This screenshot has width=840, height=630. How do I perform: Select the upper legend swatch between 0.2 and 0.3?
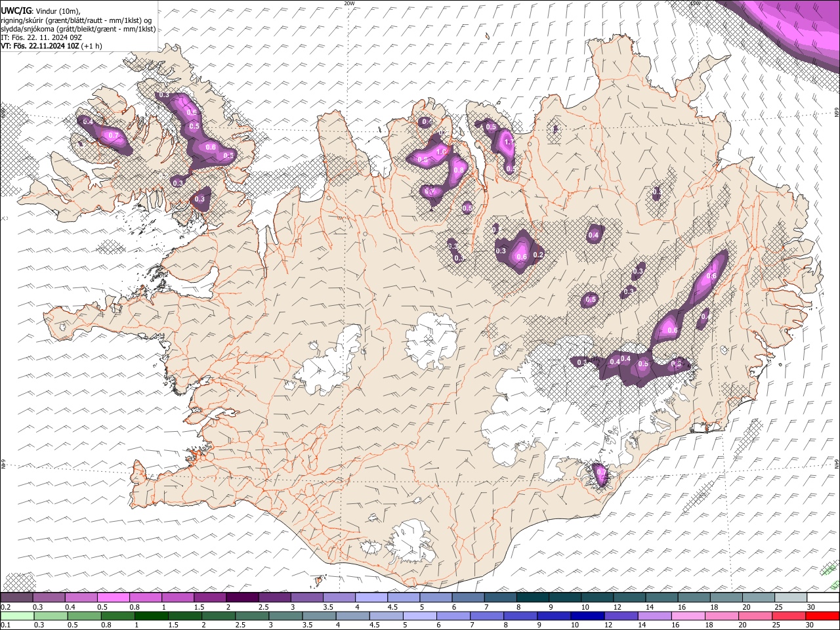click(17, 598)
